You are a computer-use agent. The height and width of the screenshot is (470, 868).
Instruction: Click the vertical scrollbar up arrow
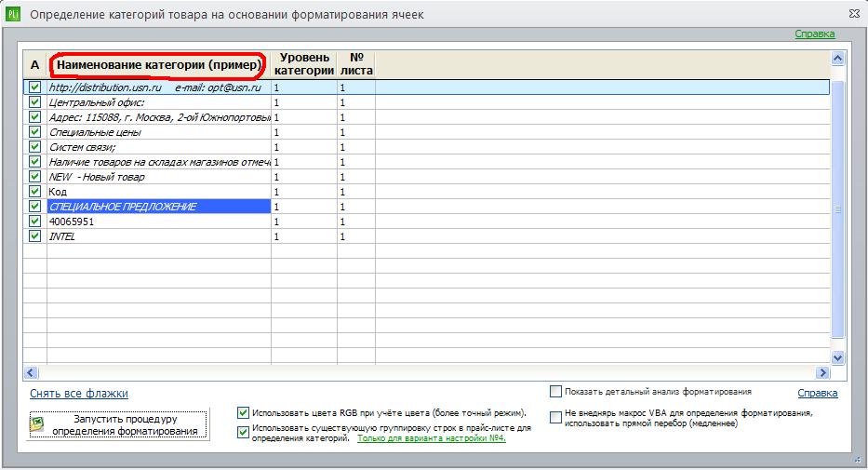[x=837, y=58]
